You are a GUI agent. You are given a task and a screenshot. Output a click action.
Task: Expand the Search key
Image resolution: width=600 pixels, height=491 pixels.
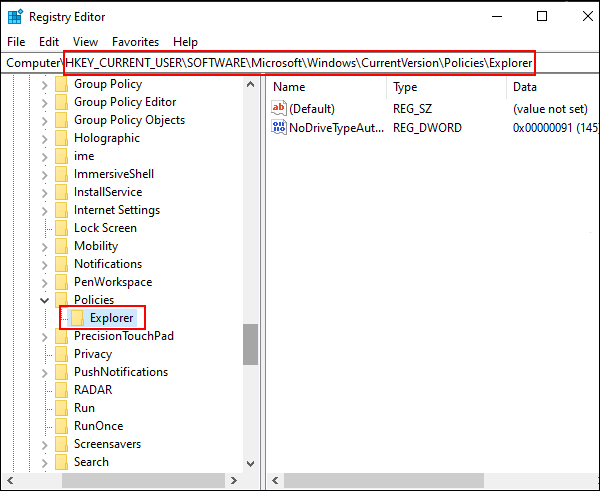[45, 462]
